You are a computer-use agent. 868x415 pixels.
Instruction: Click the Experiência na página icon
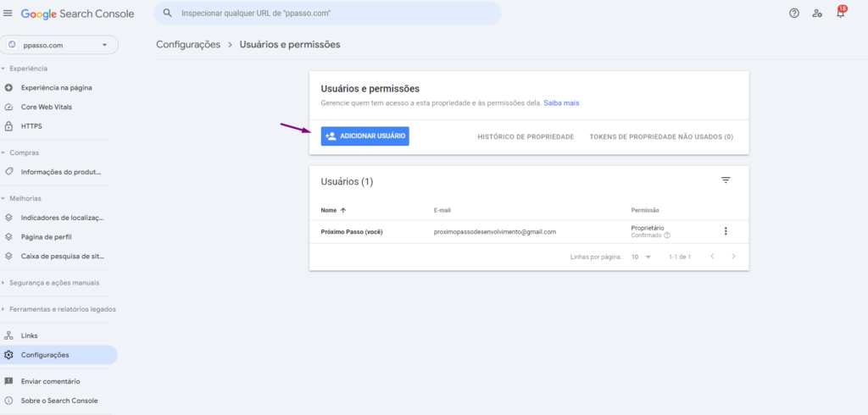pyautogui.click(x=8, y=87)
